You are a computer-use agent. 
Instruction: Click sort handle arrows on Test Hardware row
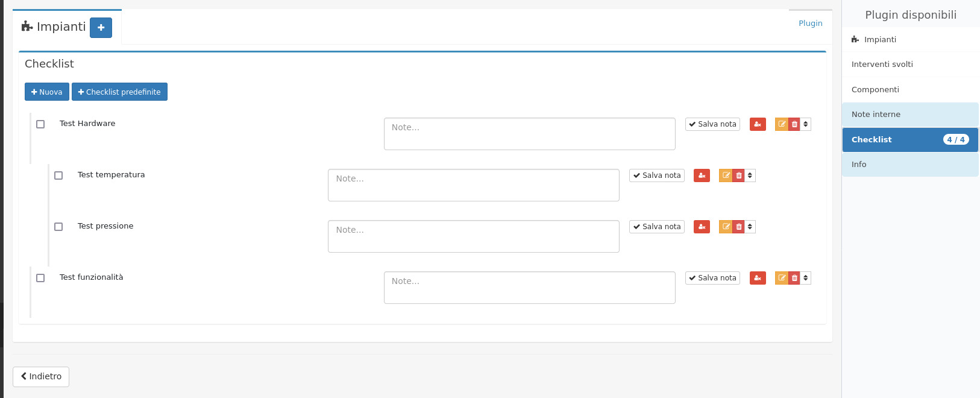(806, 124)
